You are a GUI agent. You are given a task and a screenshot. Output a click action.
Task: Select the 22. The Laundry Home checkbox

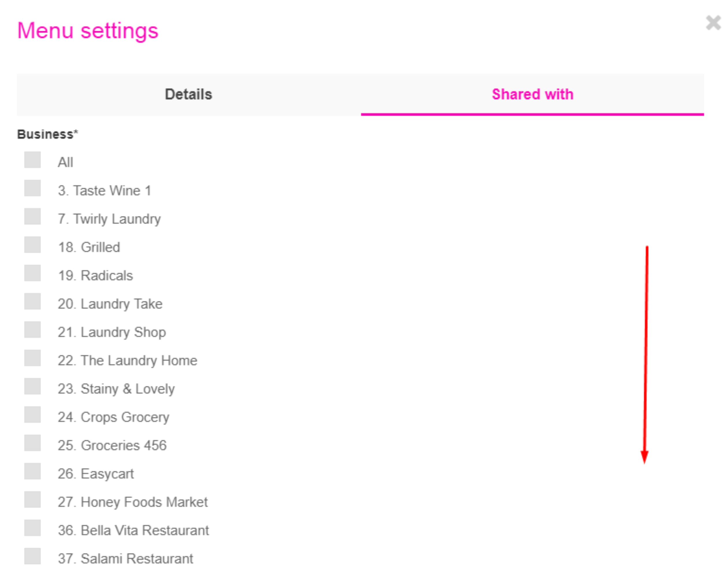(x=32, y=358)
